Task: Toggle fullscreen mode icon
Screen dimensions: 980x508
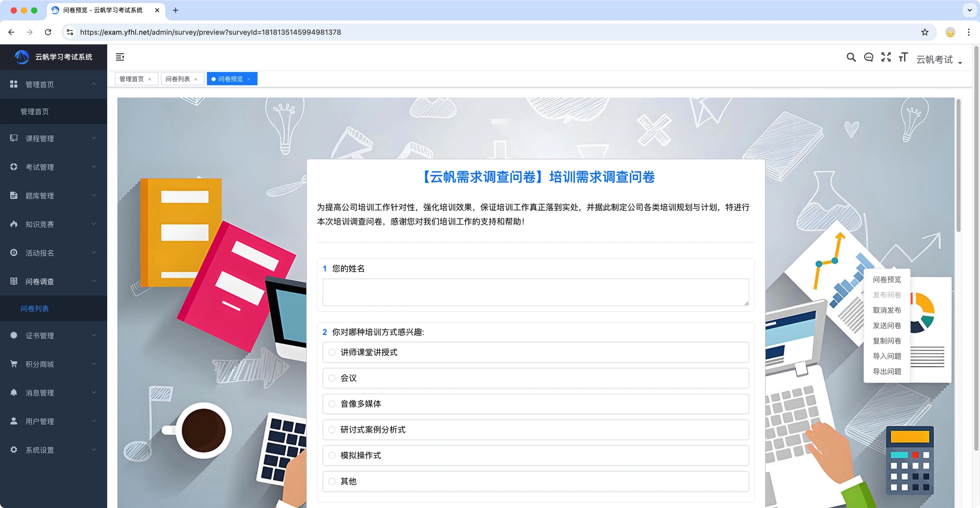Action: point(886,57)
